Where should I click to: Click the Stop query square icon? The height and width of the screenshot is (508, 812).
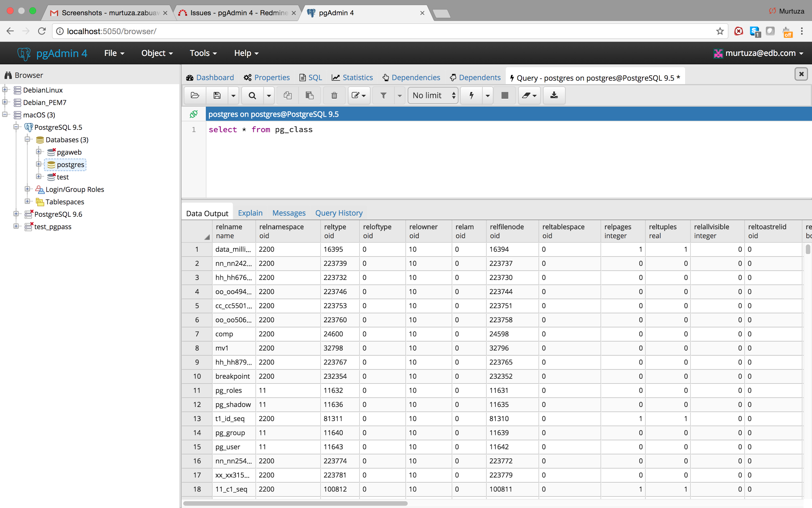pyautogui.click(x=505, y=95)
